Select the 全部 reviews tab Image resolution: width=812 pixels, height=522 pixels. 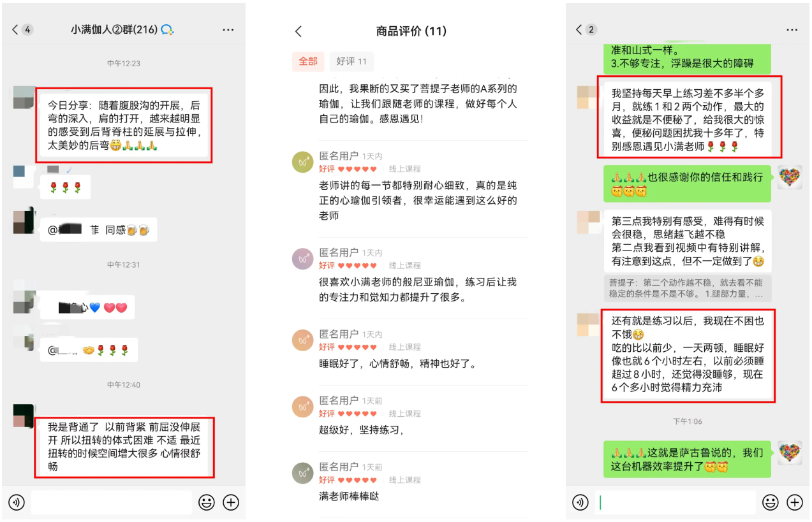pyautogui.click(x=308, y=61)
